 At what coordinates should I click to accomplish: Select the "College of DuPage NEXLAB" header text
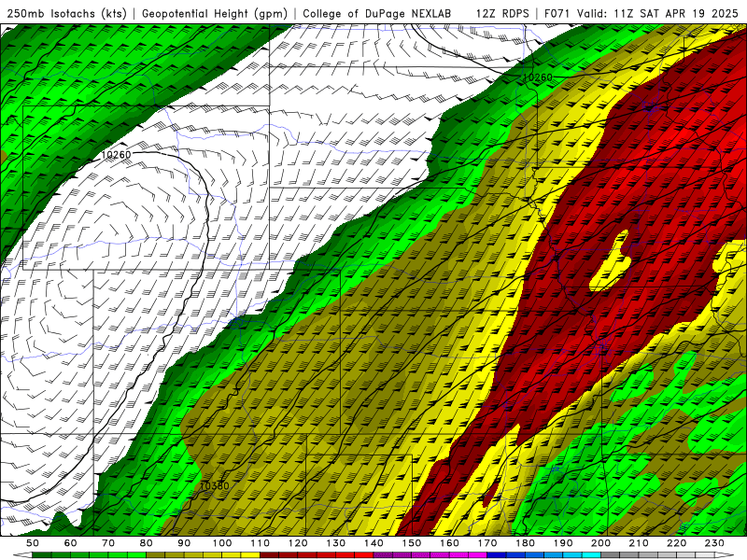coord(377,13)
